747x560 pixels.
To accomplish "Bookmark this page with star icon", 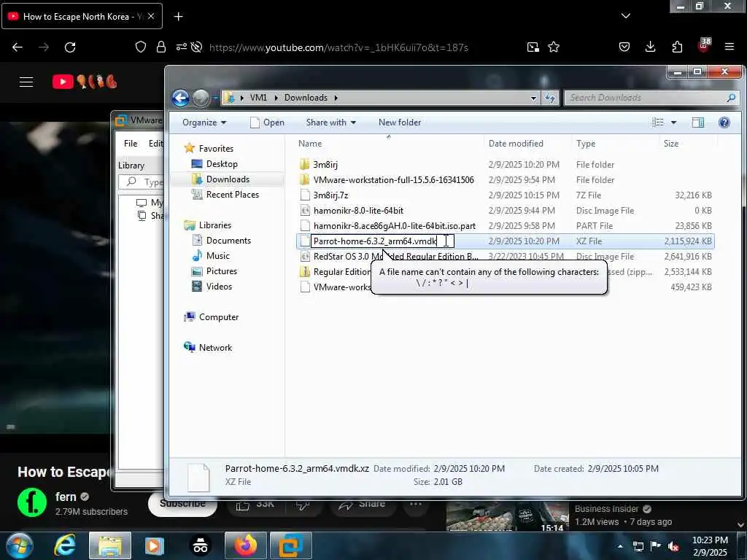I will coord(554,47).
